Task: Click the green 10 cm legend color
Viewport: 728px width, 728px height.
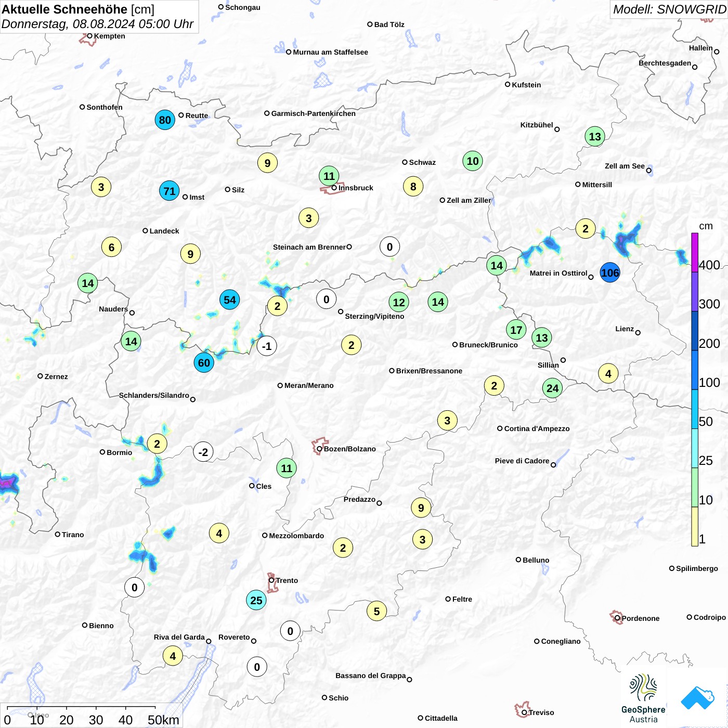Action: point(695,487)
